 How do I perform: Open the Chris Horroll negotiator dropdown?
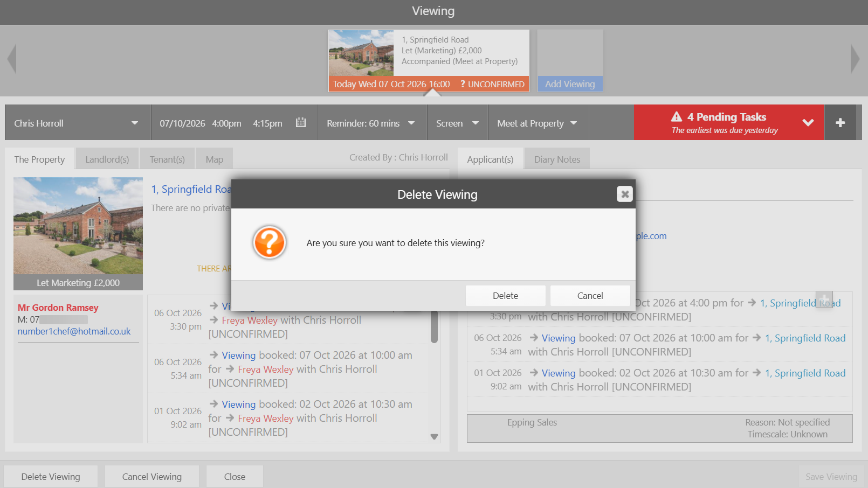[x=78, y=123]
